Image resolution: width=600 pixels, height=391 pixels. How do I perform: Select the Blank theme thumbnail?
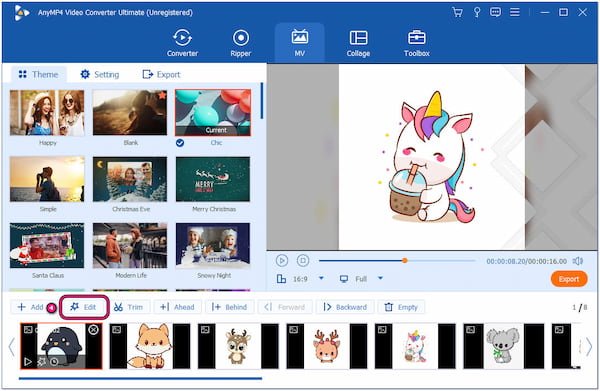pyautogui.click(x=130, y=113)
